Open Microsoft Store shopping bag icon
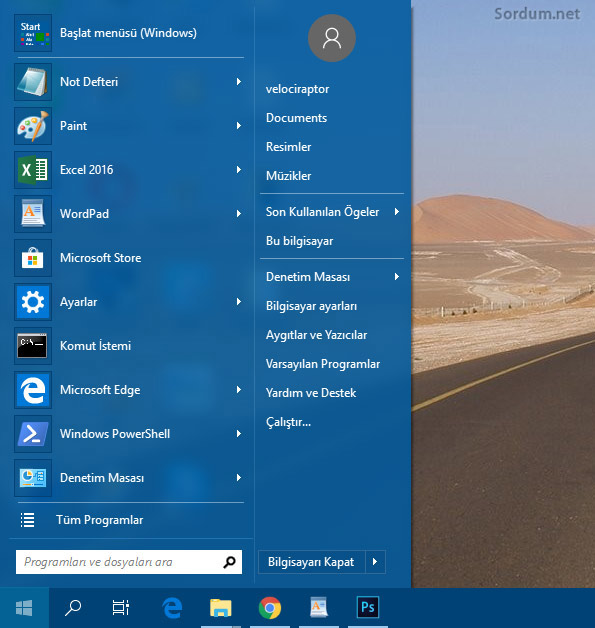The height and width of the screenshot is (628, 595). (x=33, y=258)
